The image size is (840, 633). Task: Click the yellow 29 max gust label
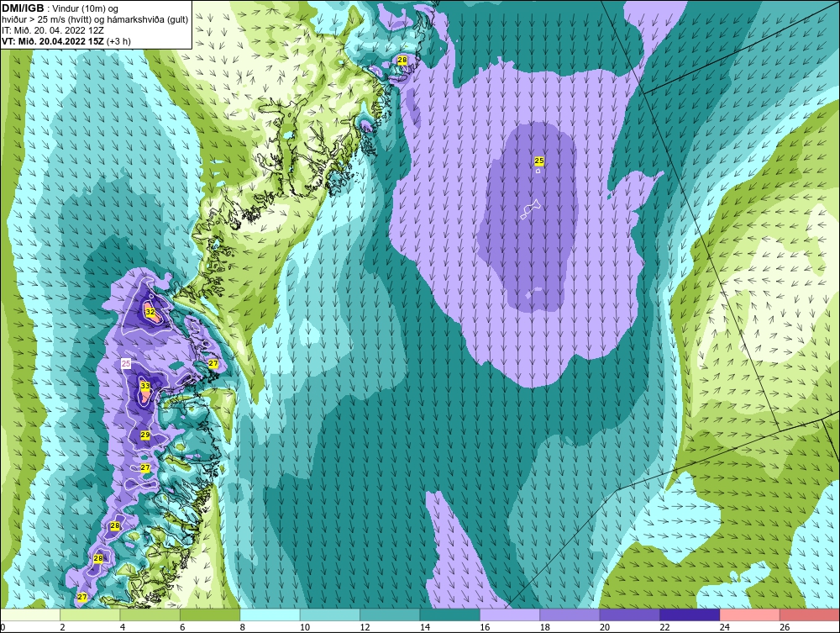point(145,435)
